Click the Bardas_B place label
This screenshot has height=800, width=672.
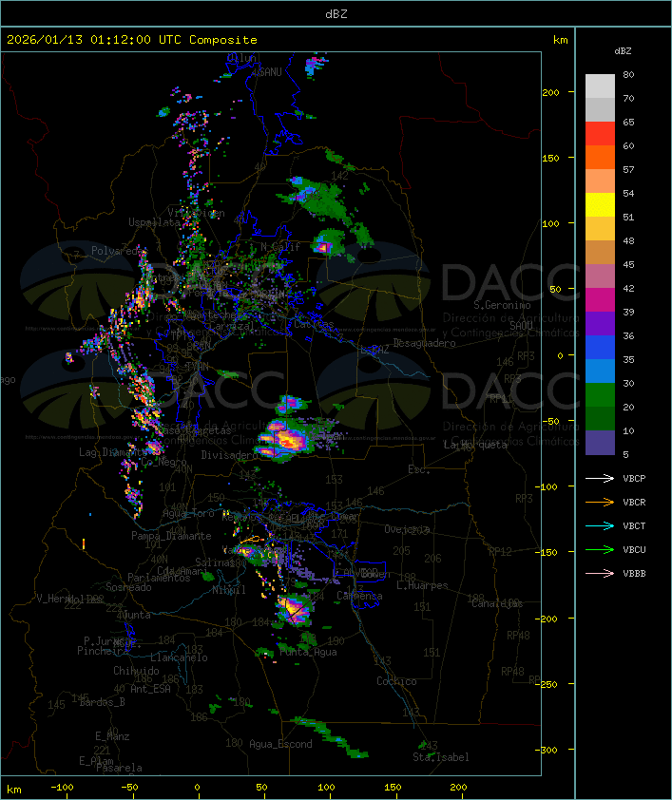click(102, 702)
